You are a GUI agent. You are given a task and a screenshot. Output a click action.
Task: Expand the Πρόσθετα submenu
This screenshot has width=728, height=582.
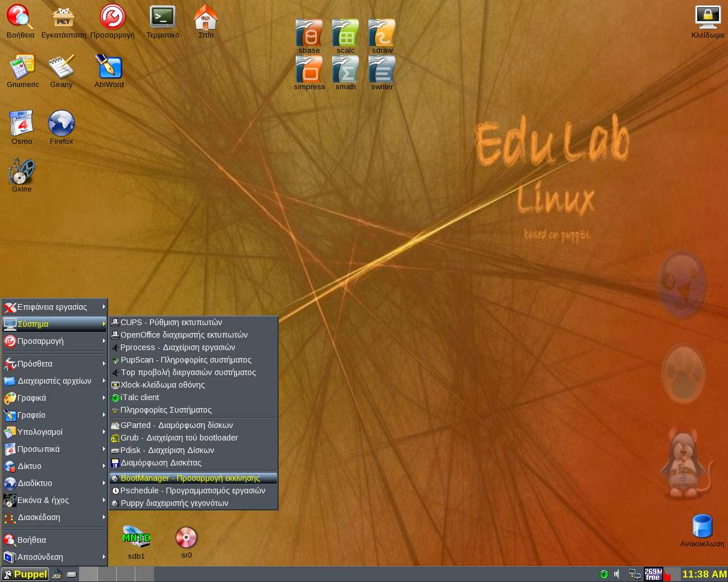point(55,364)
